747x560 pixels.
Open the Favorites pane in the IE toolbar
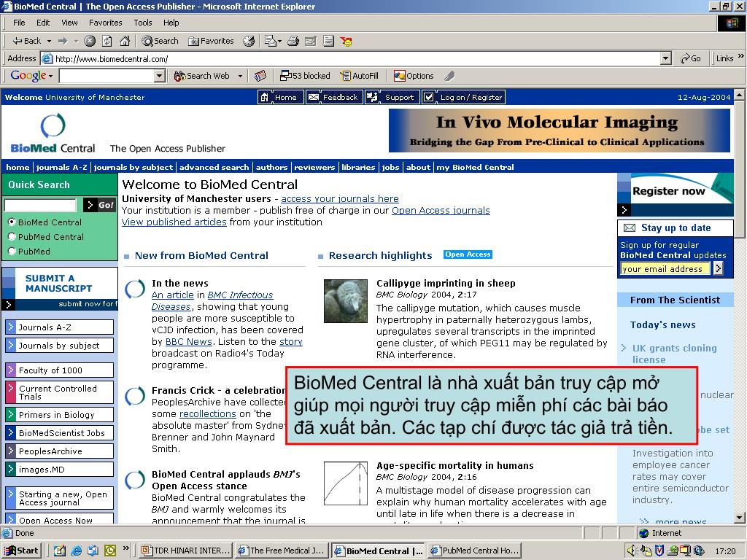pyautogui.click(x=211, y=41)
